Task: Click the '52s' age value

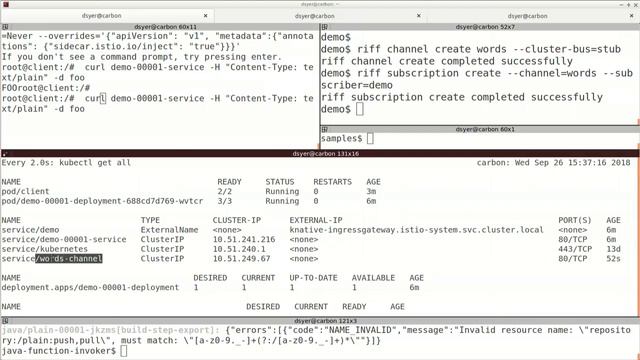Action: point(613,259)
